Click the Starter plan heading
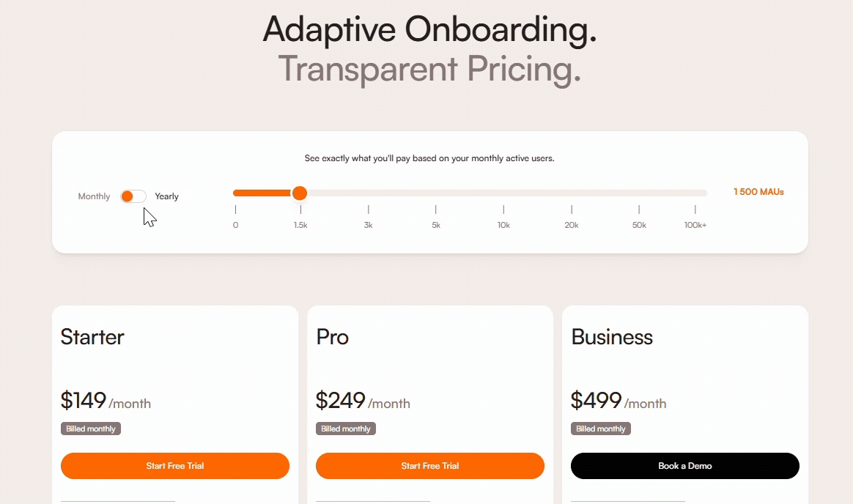 pos(92,337)
